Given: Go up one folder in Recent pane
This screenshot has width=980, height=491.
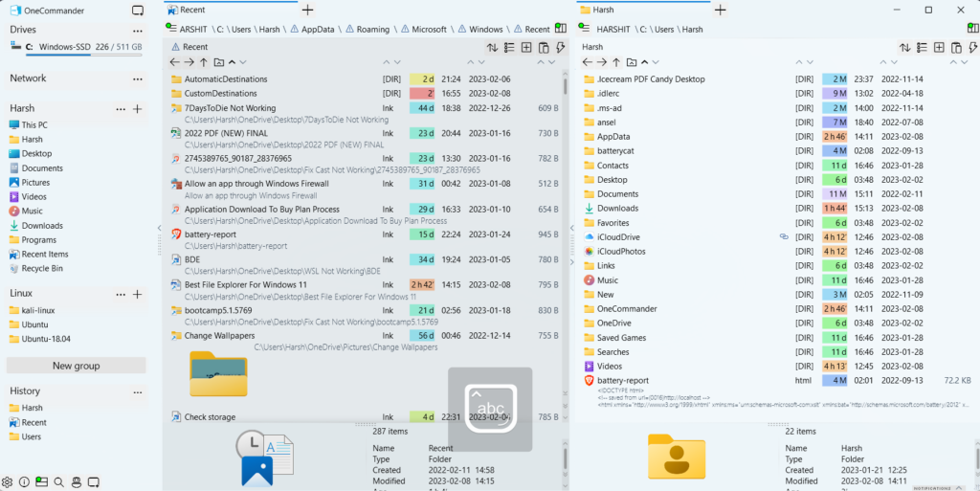Looking at the screenshot, I should [204, 62].
